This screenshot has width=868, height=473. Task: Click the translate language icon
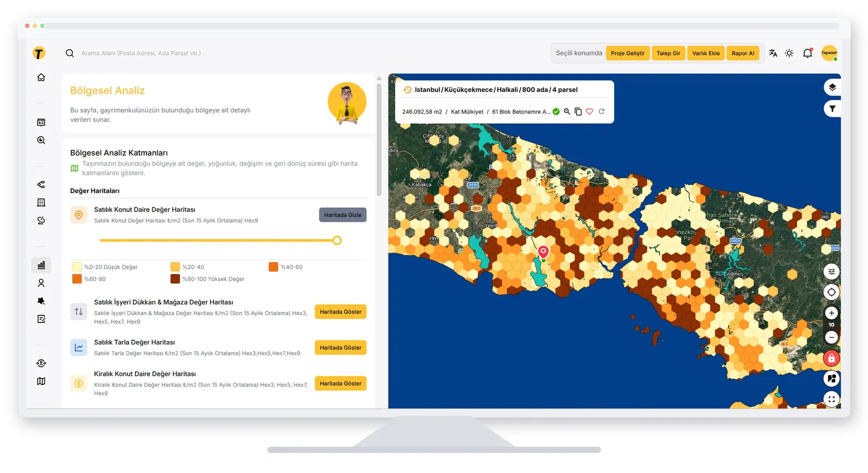coord(773,53)
